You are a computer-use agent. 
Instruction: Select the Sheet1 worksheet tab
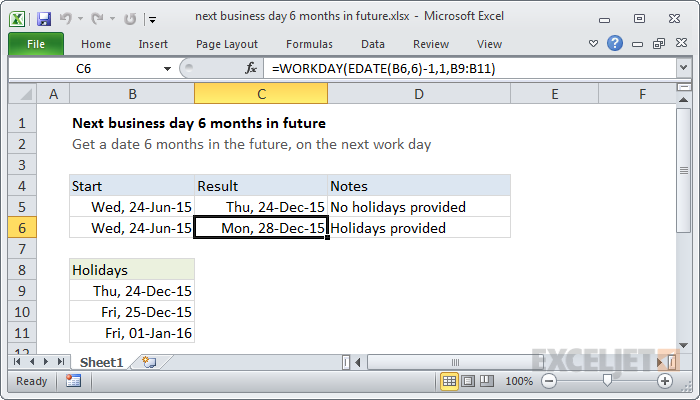[101, 361]
